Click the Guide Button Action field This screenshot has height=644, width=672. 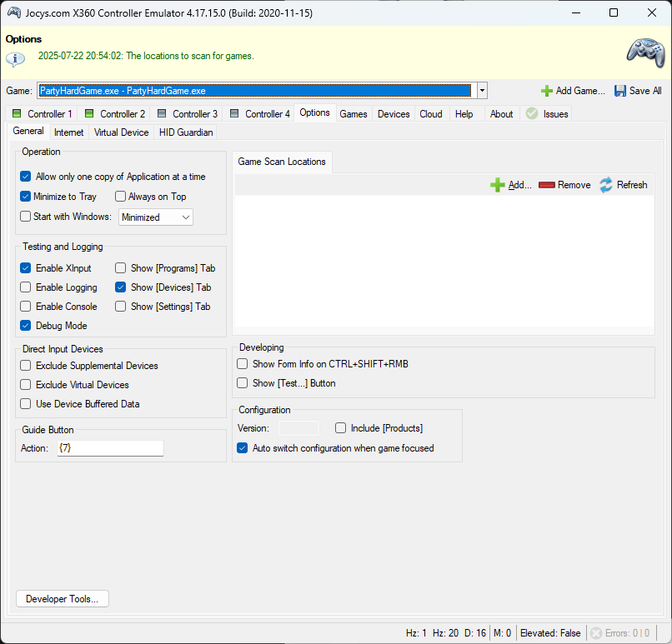pos(110,448)
